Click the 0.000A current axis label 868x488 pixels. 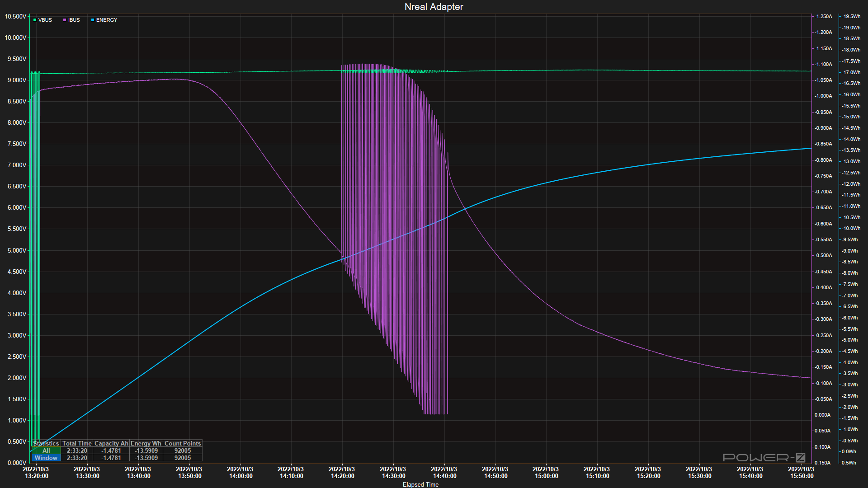click(822, 415)
